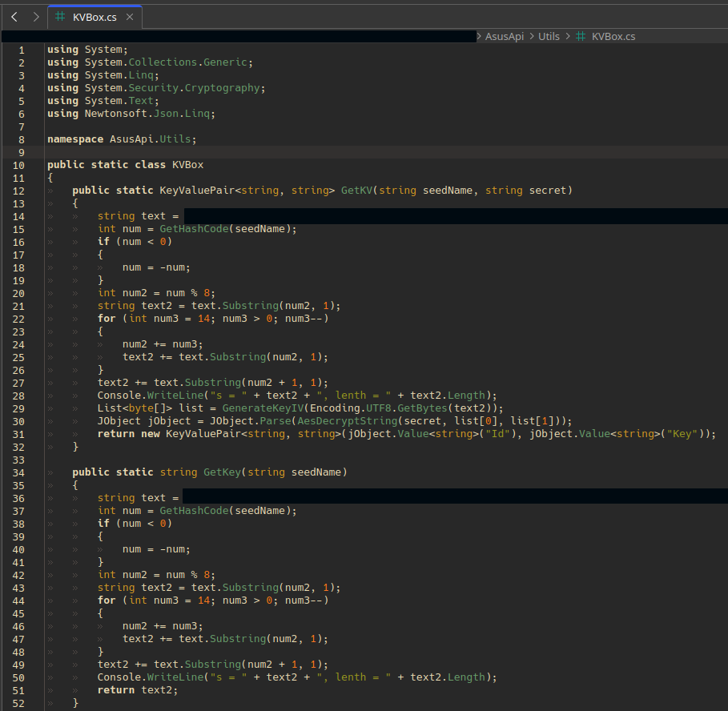
Task: Open the Utils breadcrumb segment
Action: [x=549, y=36]
